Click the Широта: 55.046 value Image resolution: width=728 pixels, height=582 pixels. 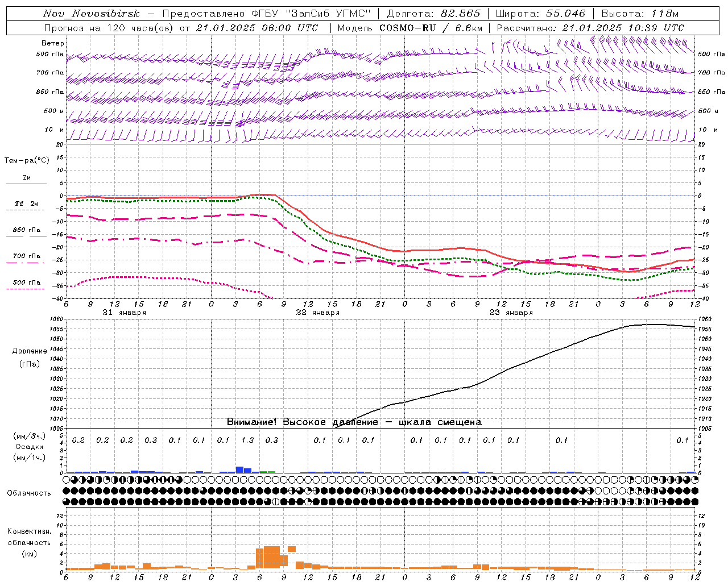point(540,14)
